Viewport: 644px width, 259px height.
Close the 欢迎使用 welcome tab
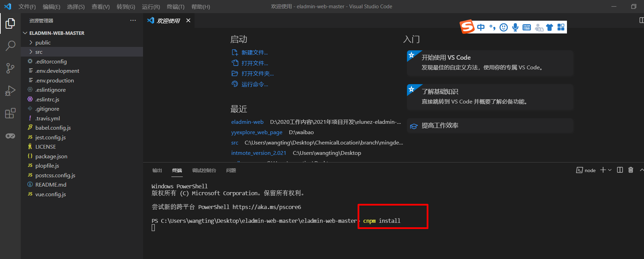click(x=188, y=21)
